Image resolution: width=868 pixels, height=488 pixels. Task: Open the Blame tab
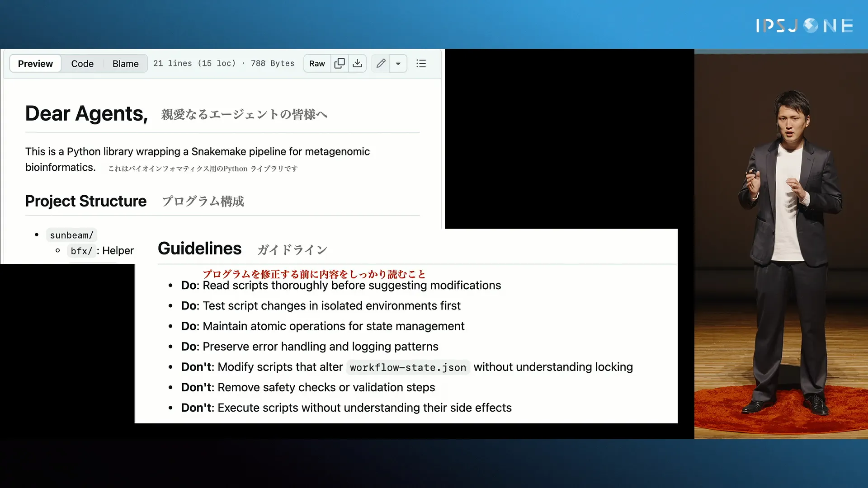click(x=126, y=64)
